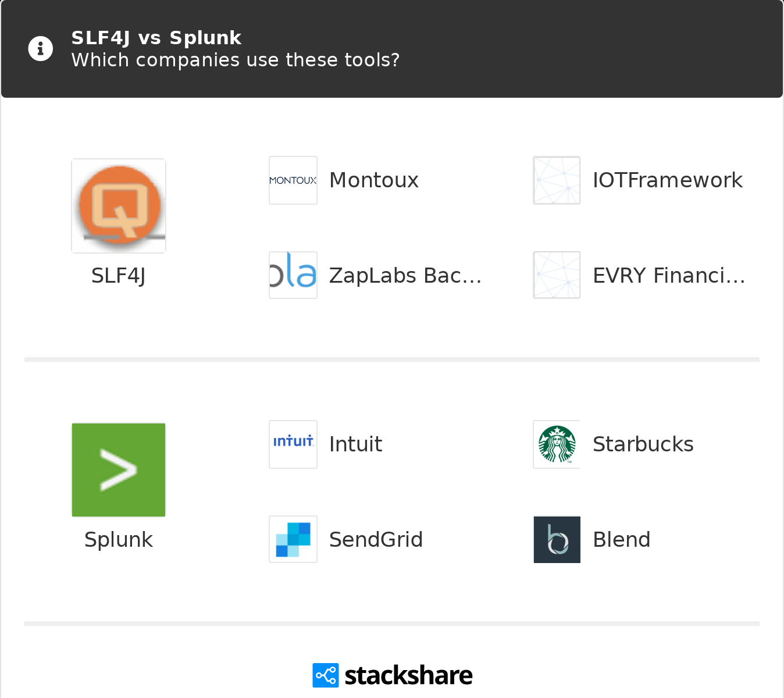Image resolution: width=784 pixels, height=698 pixels.
Task: Select the Montoux company logo
Action: [x=293, y=180]
